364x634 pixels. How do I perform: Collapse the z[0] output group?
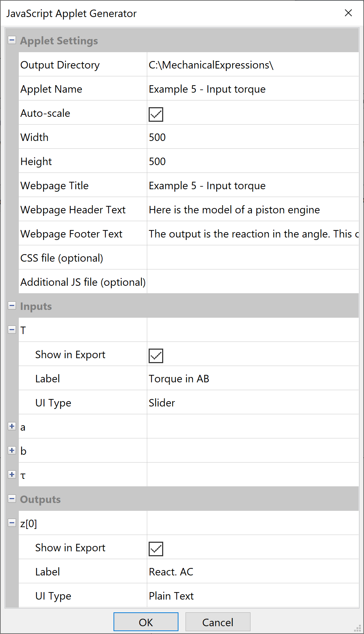[12, 523]
